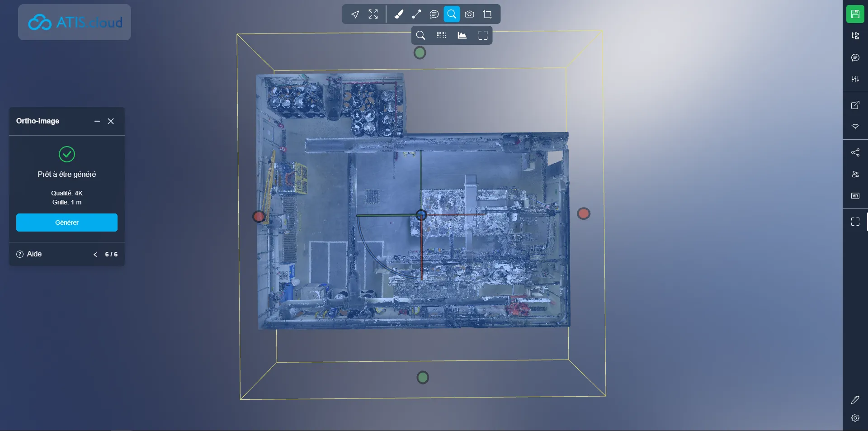Enable VR mode
The image size is (868, 431).
[855, 196]
